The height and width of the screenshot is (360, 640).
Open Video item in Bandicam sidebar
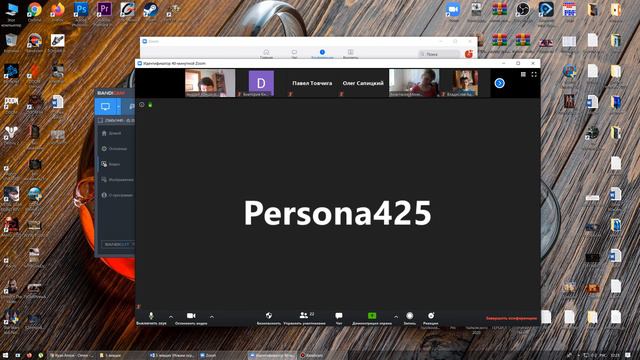[111, 164]
